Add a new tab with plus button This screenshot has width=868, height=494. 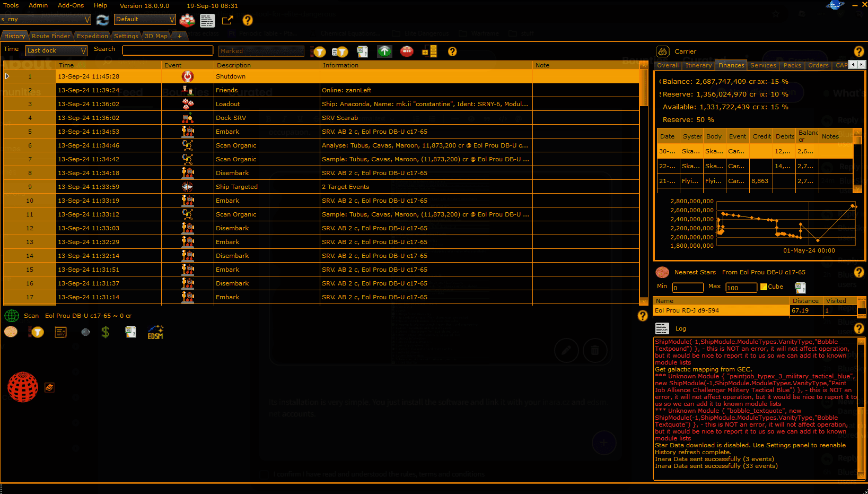pos(180,36)
